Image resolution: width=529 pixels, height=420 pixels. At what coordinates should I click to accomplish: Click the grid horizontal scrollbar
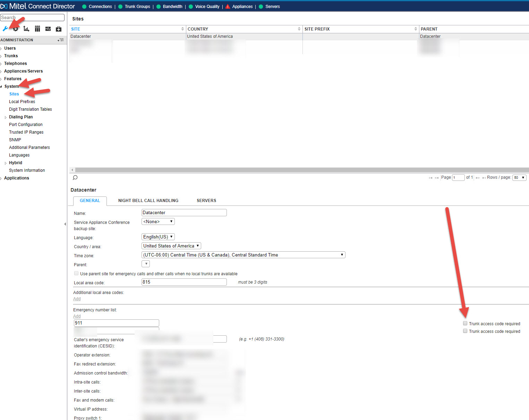pyautogui.click(x=302, y=170)
